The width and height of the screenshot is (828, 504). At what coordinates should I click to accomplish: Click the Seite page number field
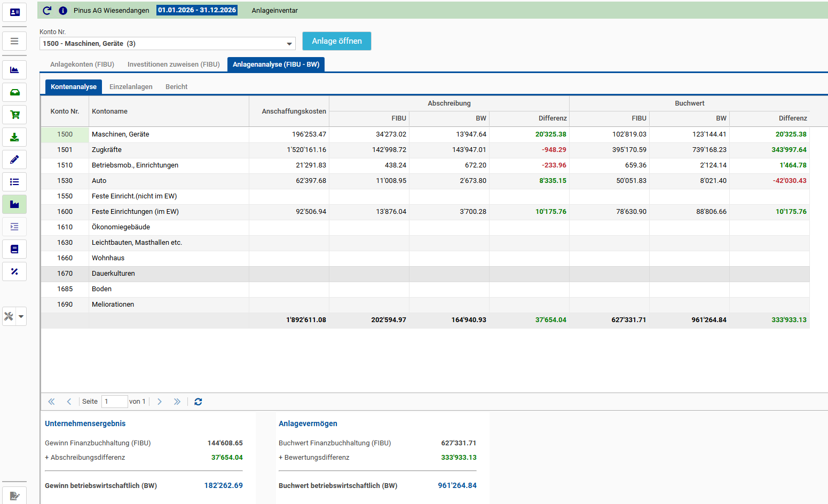click(x=114, y=402)
